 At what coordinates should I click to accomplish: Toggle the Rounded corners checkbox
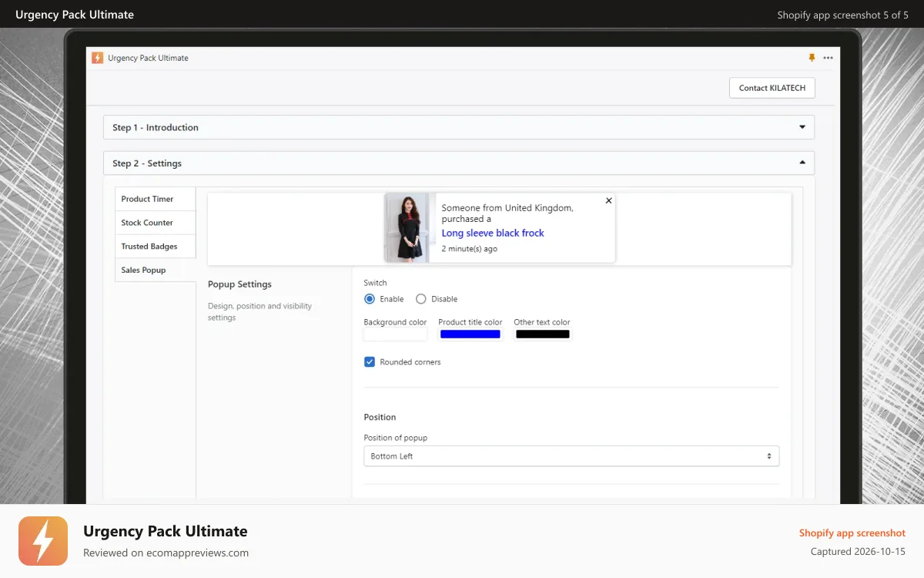(x=370, y=361)
